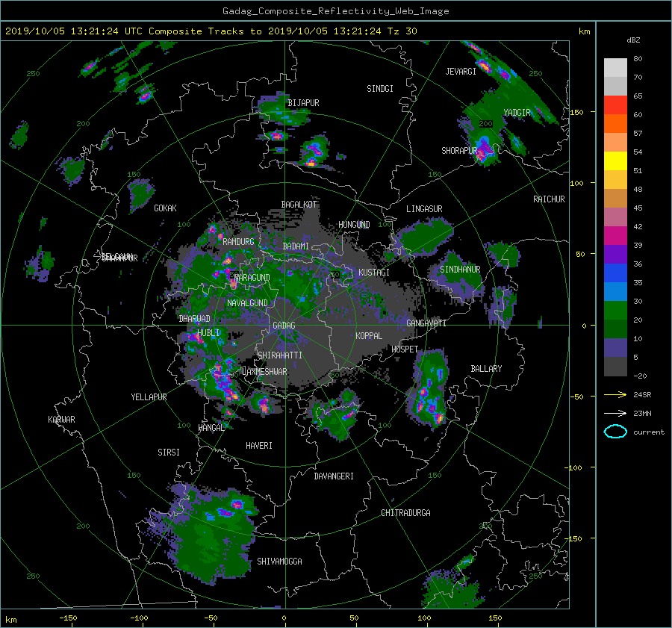Click the HOSPET city label
672x628 pixels.
405,349
